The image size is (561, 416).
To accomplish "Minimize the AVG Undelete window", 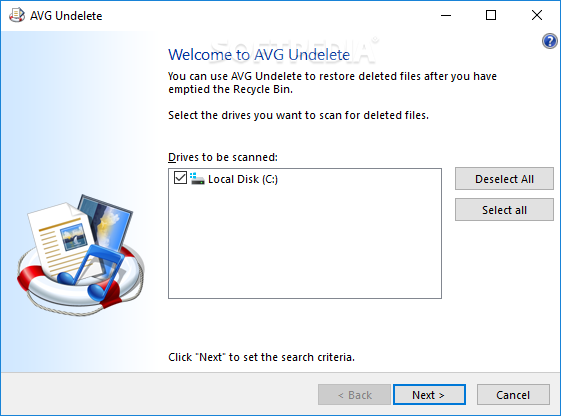I will (x=446, y=15).
